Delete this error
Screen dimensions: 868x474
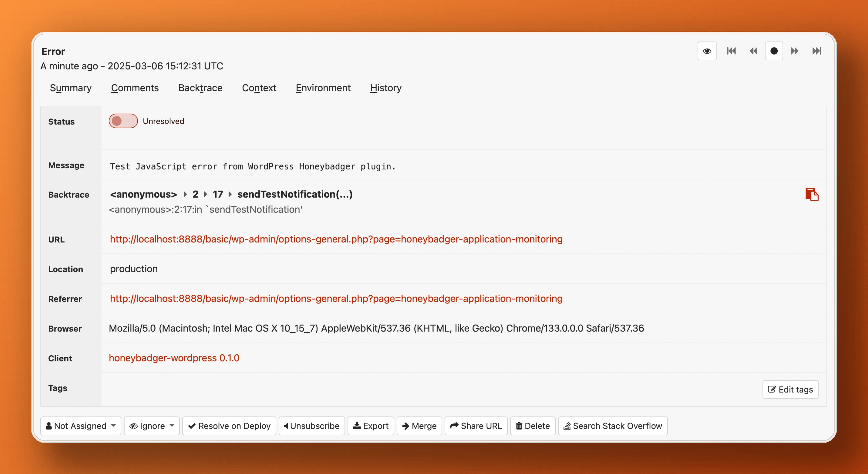pyautogui.click(x=532, y=426)
